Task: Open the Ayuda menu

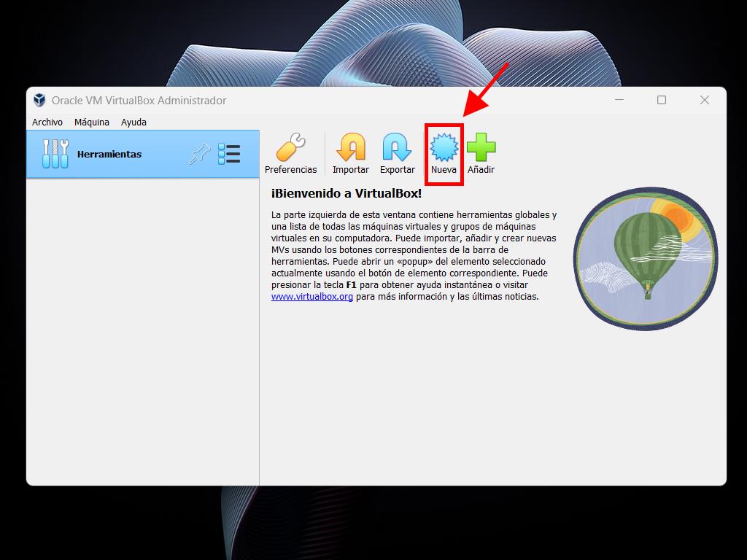Action: tap(133, 122)
